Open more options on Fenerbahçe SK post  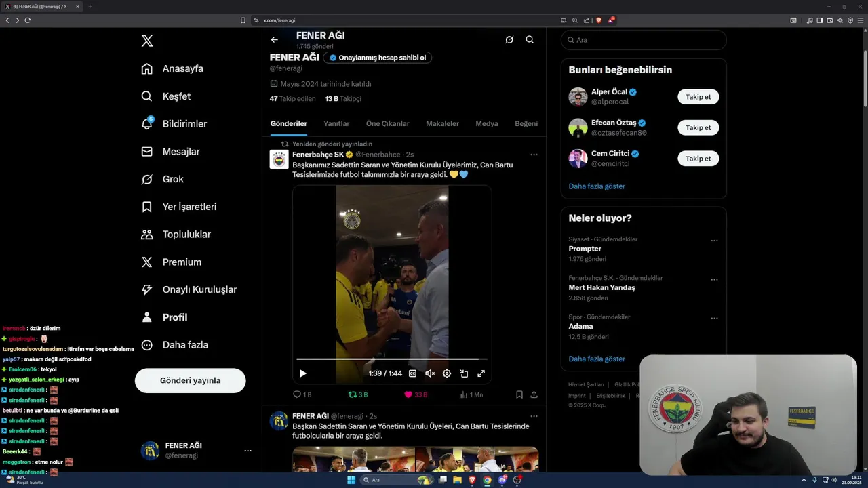(x=534, y=155)
